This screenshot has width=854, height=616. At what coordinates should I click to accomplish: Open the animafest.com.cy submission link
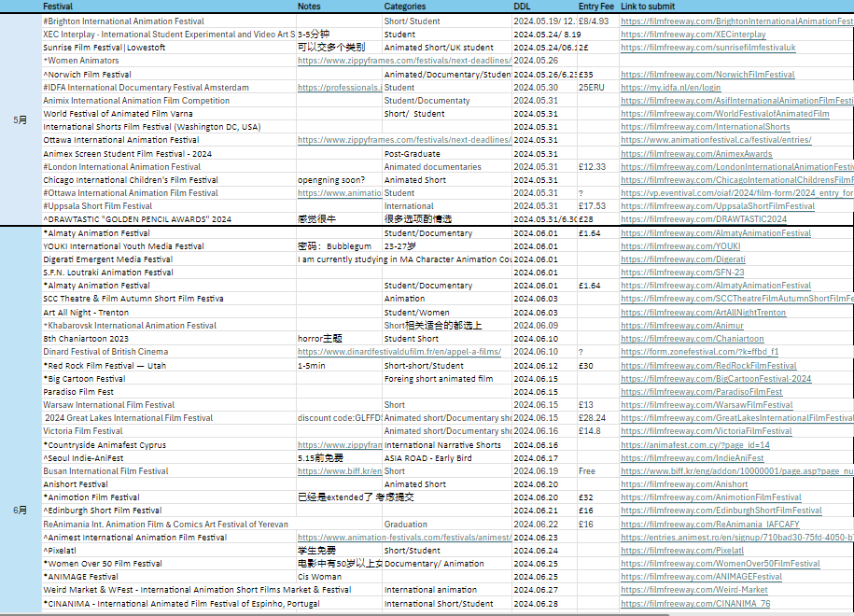695,445
